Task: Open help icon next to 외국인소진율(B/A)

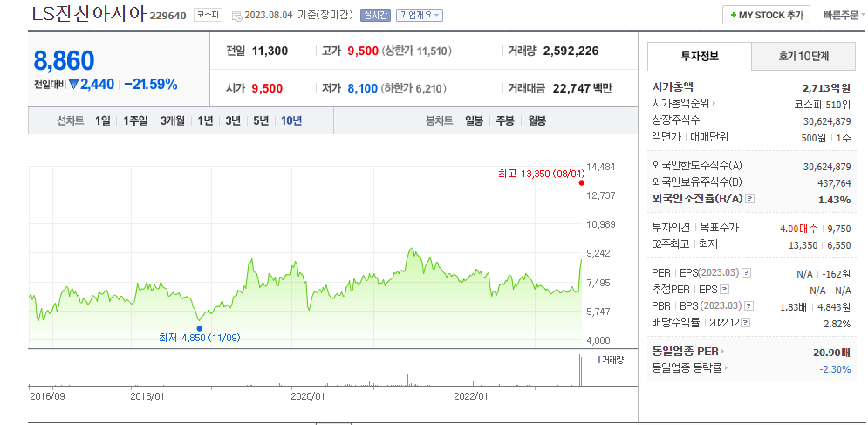Action: click(x=749, y=199)
